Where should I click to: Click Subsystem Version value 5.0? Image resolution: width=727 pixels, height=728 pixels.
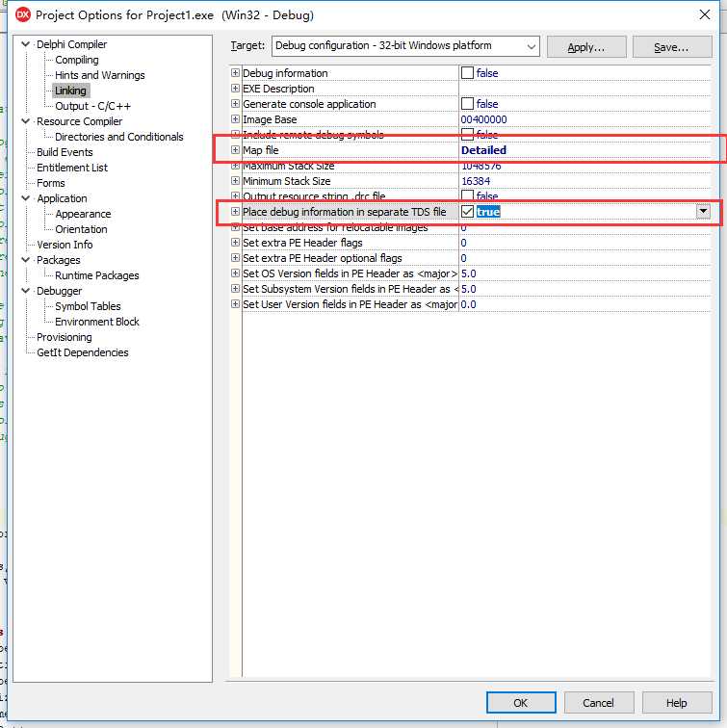click(x=468, y=289)
